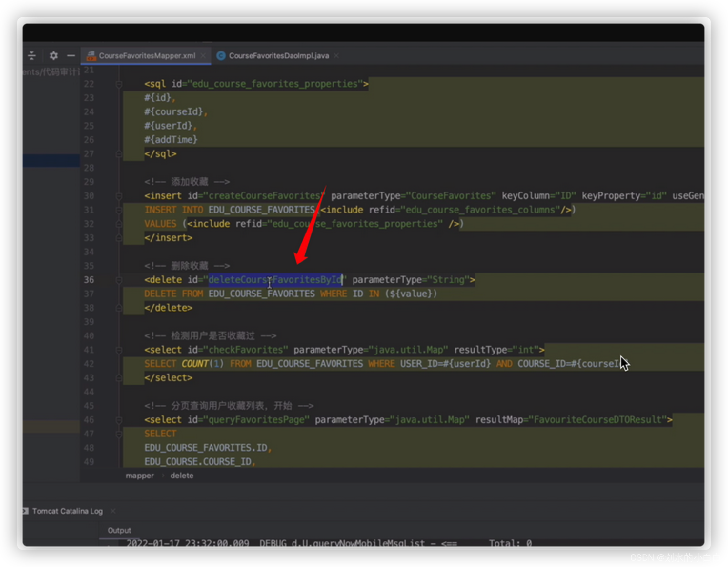The width and height of the screenshot is (728, 567).
Task: Collapse the checkFavorites select block at line 41
Action: 119,350
